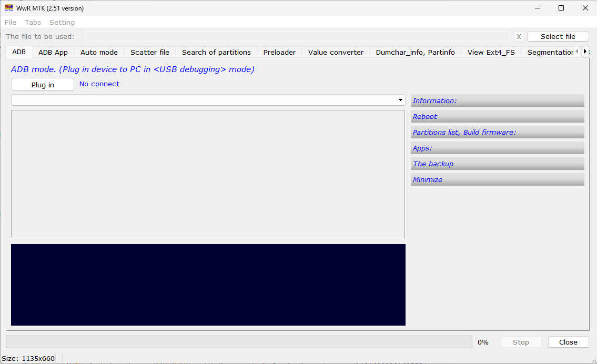The width and height of the screenshot is (597, 364).
Task: Open the Preloader tab
Action: [279, 52]
